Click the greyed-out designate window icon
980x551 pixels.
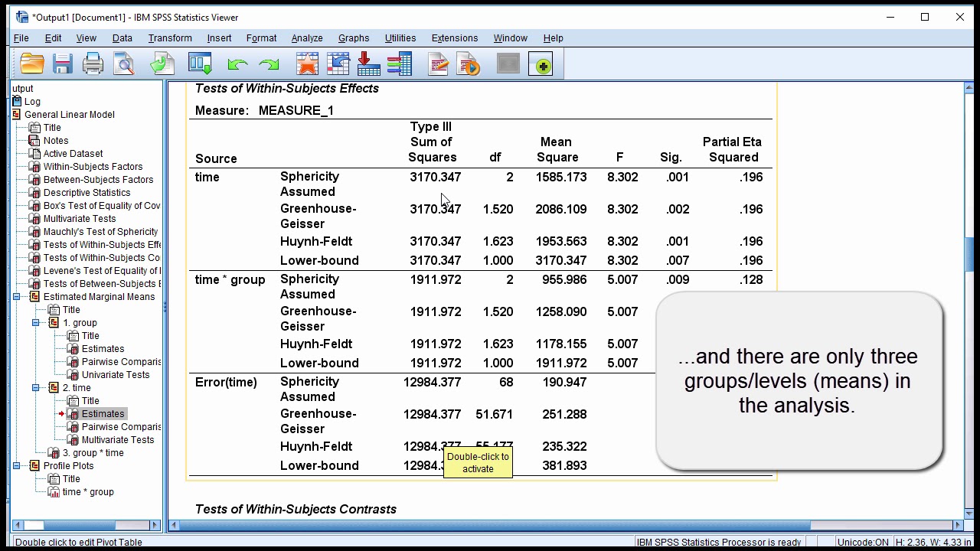tap(508, 64)
